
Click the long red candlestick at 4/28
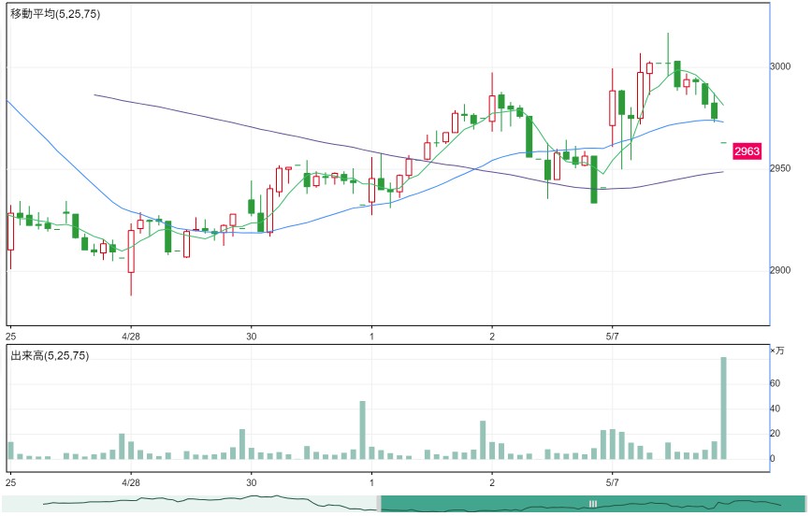[131, 251]
